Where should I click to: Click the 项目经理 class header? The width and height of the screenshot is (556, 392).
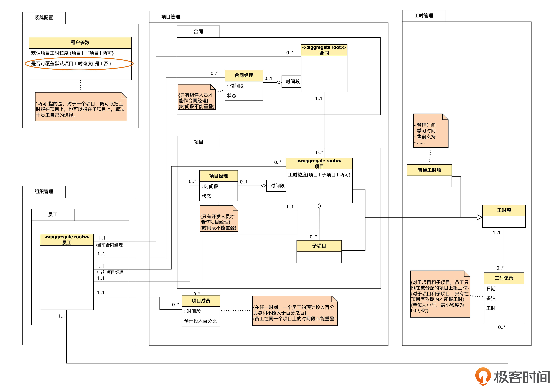click(x=218, y=176)
